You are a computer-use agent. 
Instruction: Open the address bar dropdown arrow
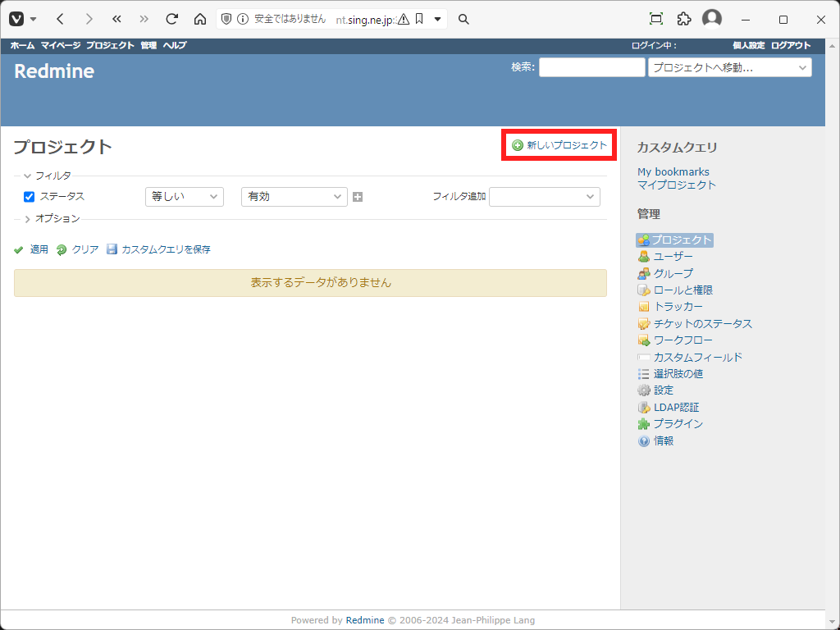(x=438, y=20)
